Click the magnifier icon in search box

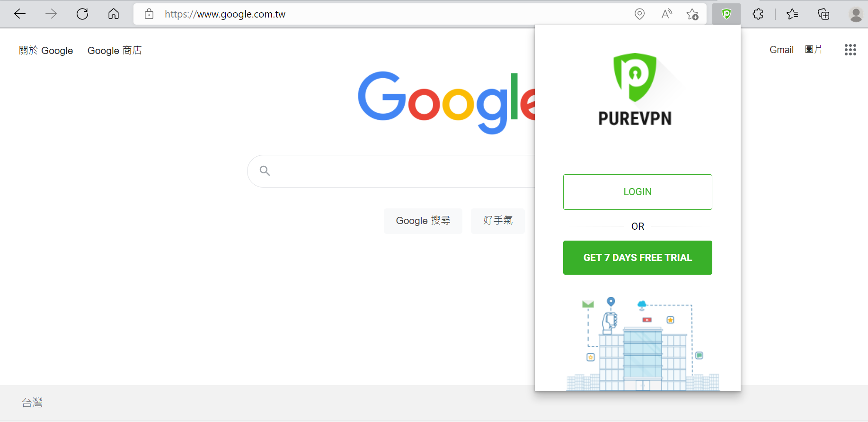tap(265, 171)
